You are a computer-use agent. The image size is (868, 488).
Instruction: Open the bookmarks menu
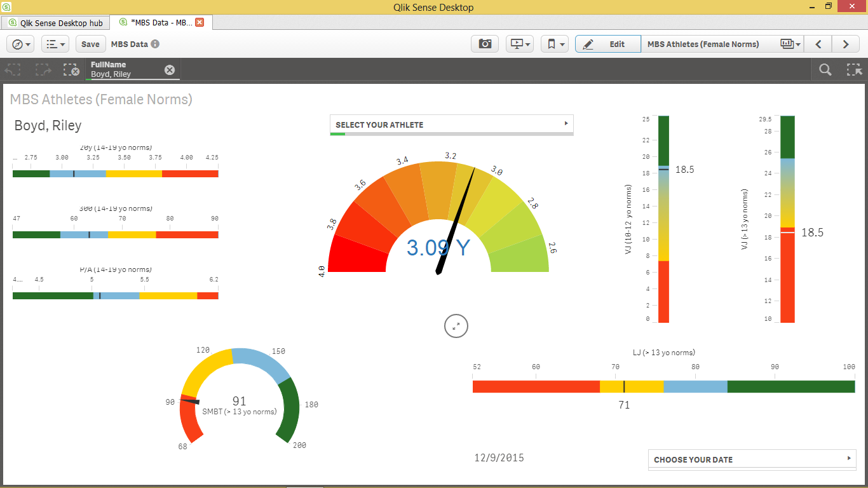[x=555, y=44]
